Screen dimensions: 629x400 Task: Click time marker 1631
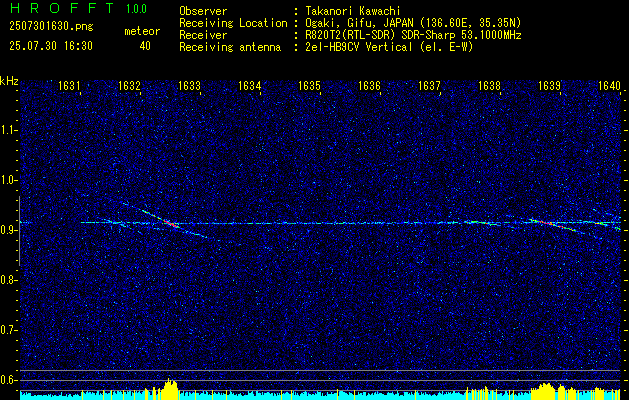coord(69,85)
